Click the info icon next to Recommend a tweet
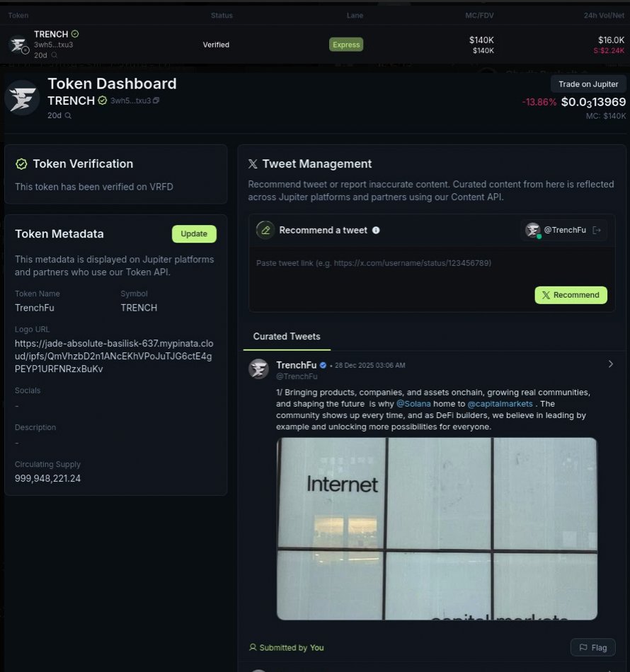The width and height of the screenshot is (630, 672). (x=376, y=230)
